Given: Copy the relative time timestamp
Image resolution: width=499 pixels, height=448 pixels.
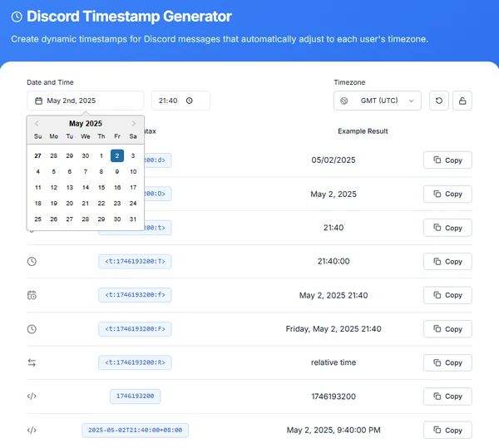Looking at the screenshot, I should tap(447, 362).
